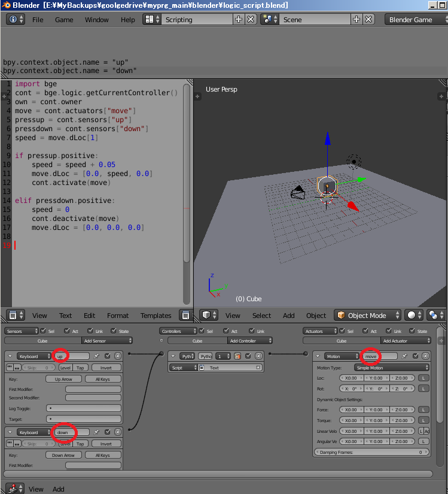Screen dimensions: 448x494
Task: Collapse the "down" sensor panel
Action: pos(10,432)
